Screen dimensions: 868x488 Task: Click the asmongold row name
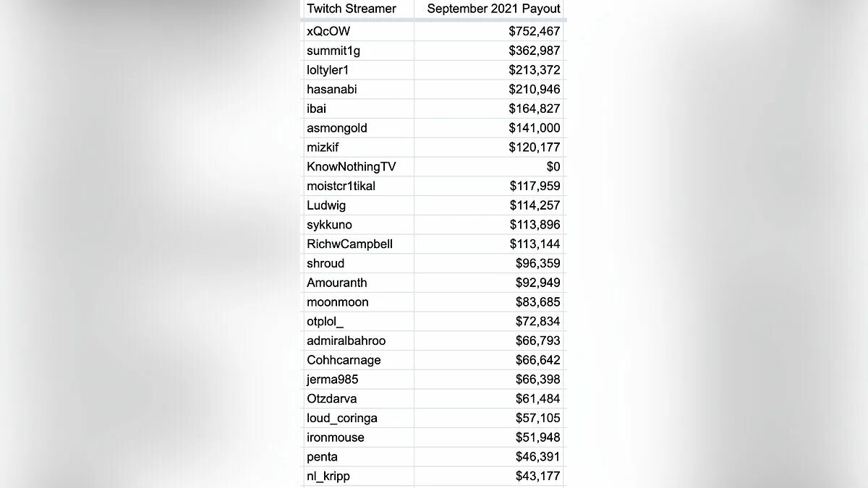tap(357, 128)
